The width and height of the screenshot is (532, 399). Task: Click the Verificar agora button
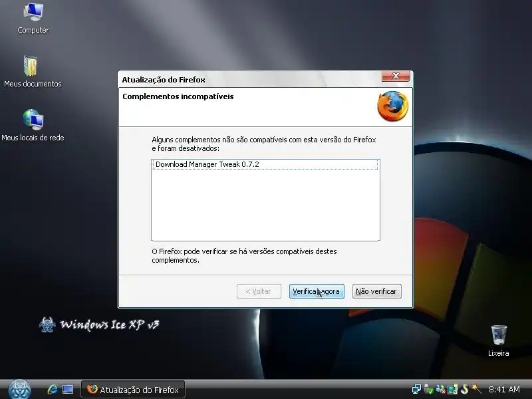tap(317, 291)
